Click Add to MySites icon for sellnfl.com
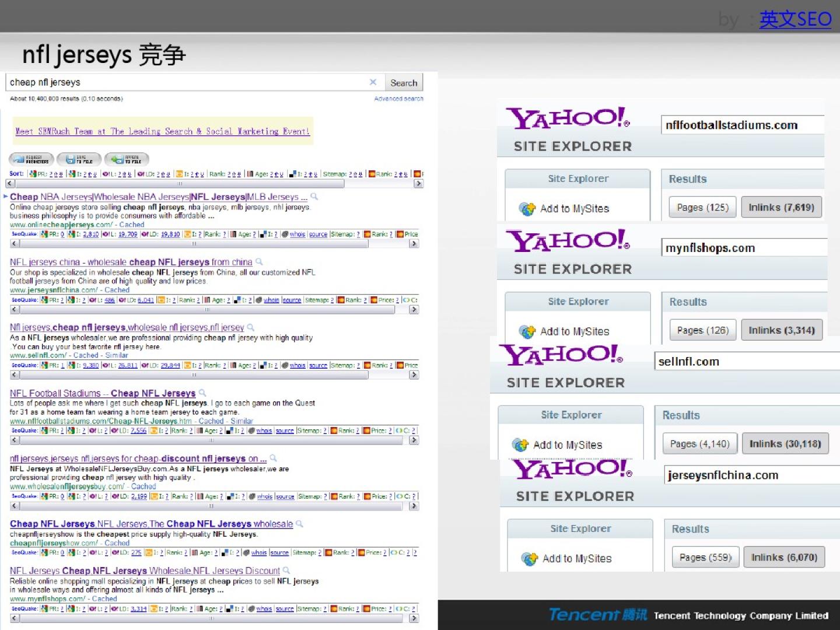This screenshot has height=630, width=840. [520, 444]
